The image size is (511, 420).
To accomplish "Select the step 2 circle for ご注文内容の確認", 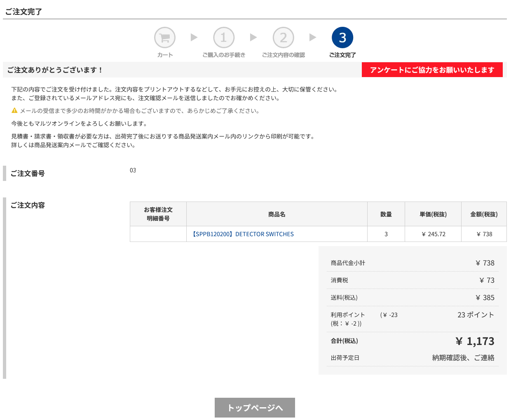I will point(284,38).
